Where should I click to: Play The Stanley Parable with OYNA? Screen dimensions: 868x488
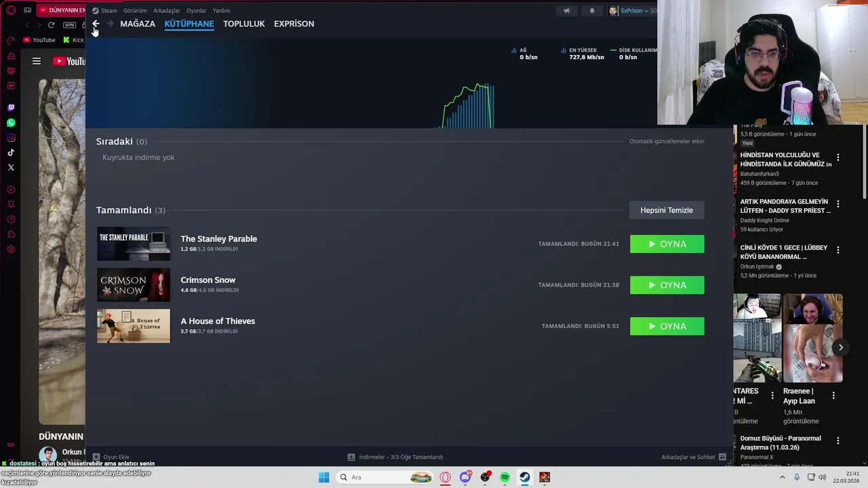tap(667, 244)
